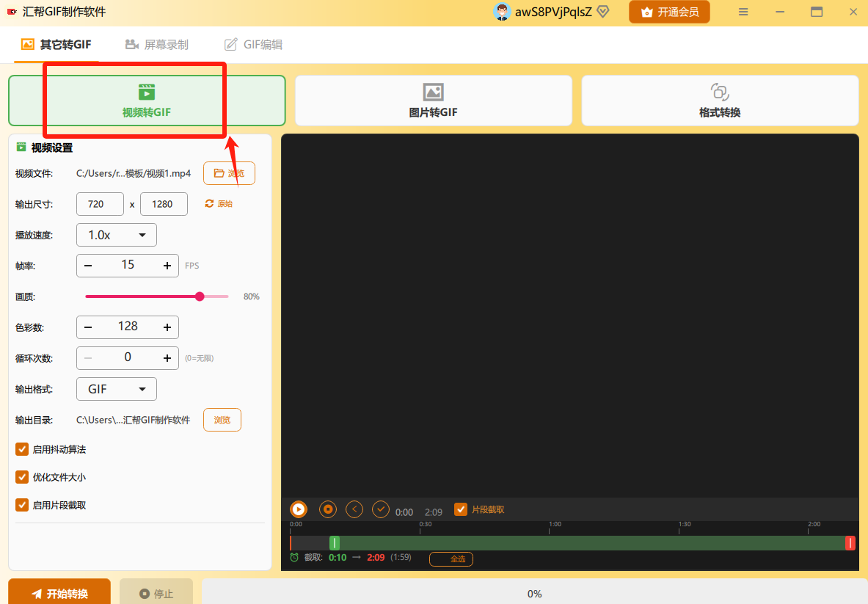Adjust the 画质 quality slider handle
Screen dimensions: 868x604
click(x=200, y=296)
